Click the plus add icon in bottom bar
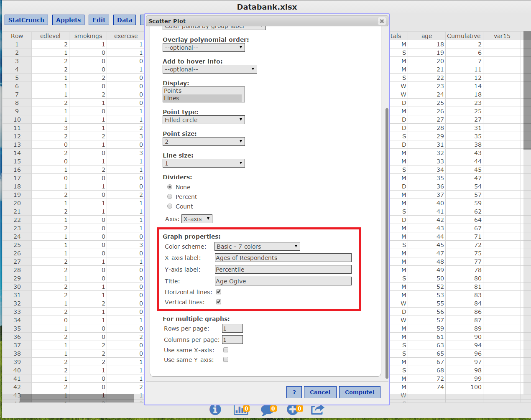531x420 pixels. coord(294,410)
